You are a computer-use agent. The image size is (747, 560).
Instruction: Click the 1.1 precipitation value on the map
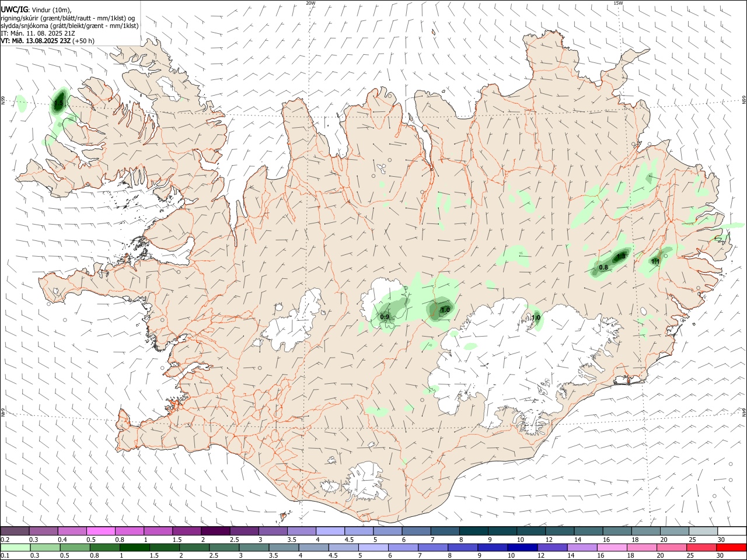[x=655, y=262]
